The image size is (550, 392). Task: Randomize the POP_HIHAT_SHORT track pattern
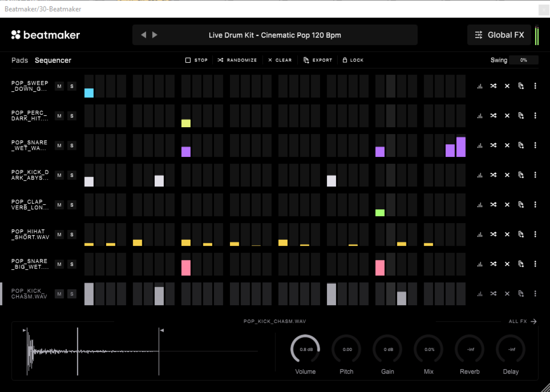[x=493, y=234]
